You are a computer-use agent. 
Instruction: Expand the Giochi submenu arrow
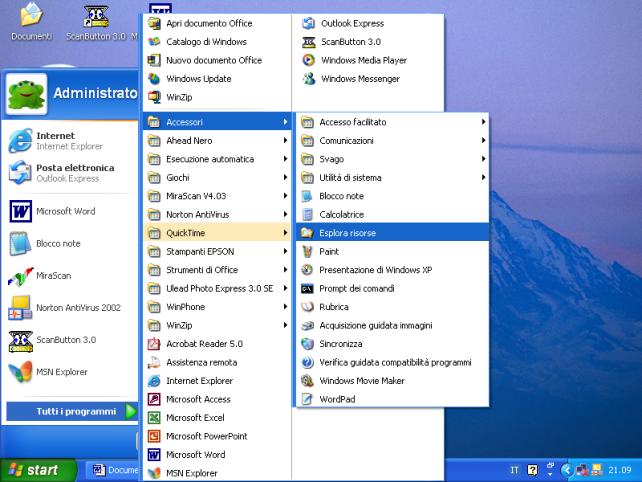click(285, 177)
